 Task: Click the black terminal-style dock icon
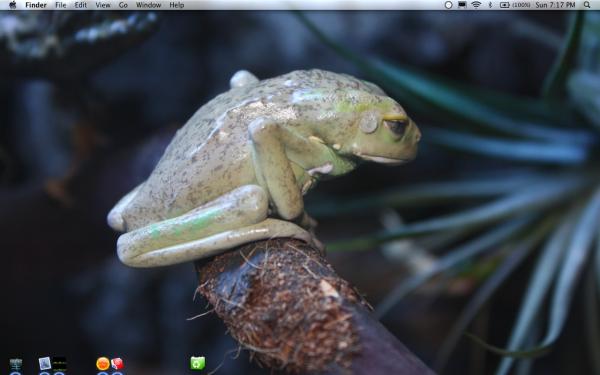pos(60,364)
